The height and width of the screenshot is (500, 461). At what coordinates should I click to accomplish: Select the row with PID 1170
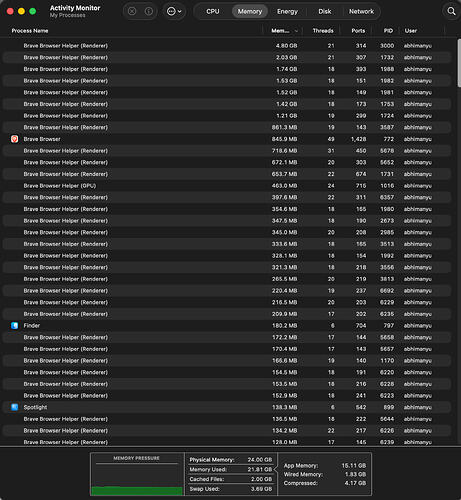pyautogui.click(x=227, y=361)
